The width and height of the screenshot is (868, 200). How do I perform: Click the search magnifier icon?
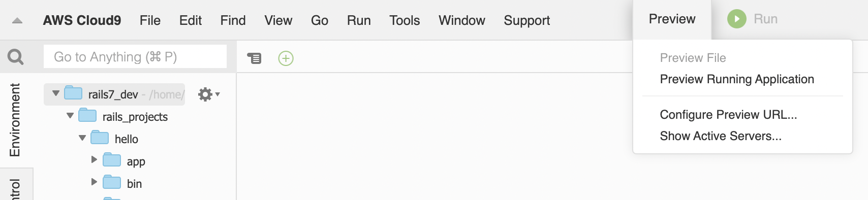point(16,57)
